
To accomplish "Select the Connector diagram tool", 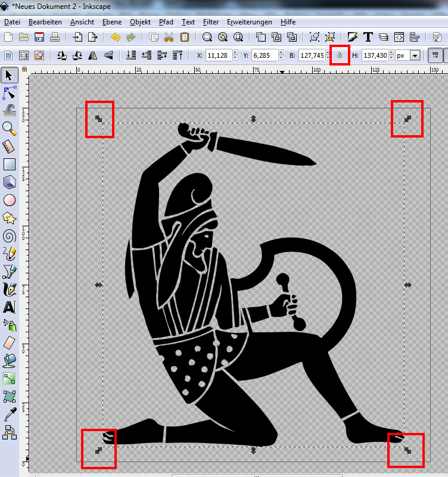I will pos(10,432).
